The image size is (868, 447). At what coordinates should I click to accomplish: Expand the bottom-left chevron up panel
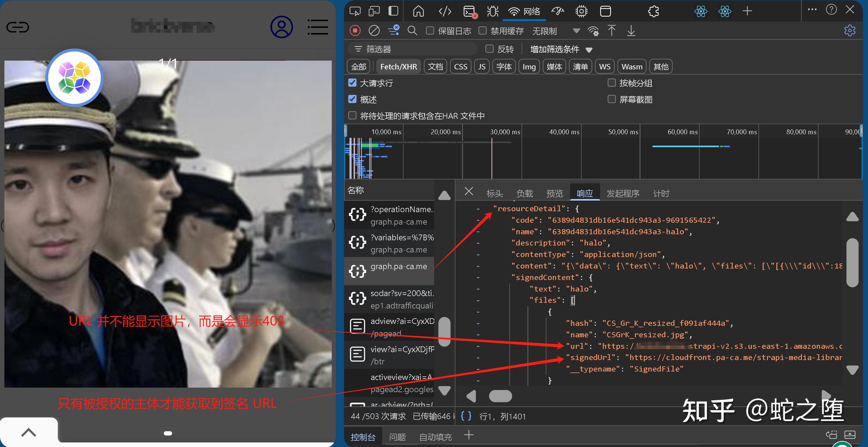click(29, 432)
